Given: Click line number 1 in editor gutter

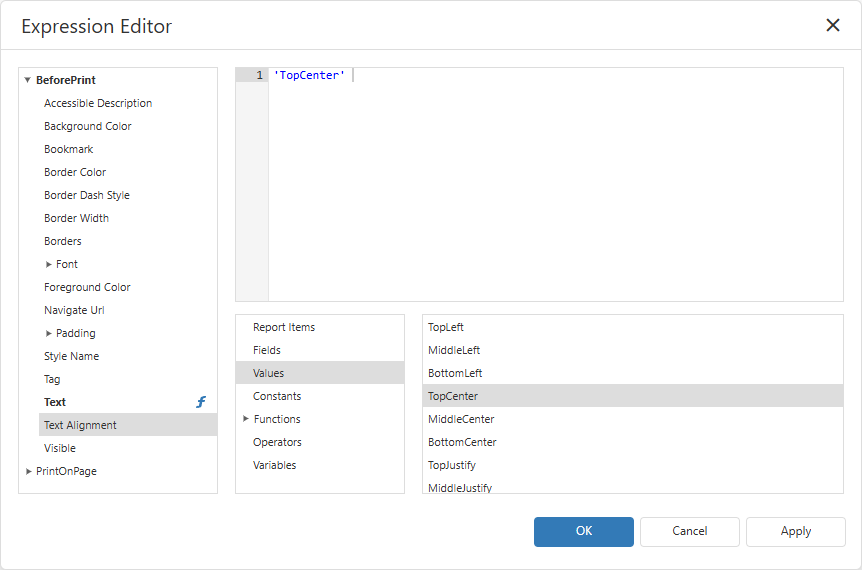Looking at the screenshot, I should 259,75.
